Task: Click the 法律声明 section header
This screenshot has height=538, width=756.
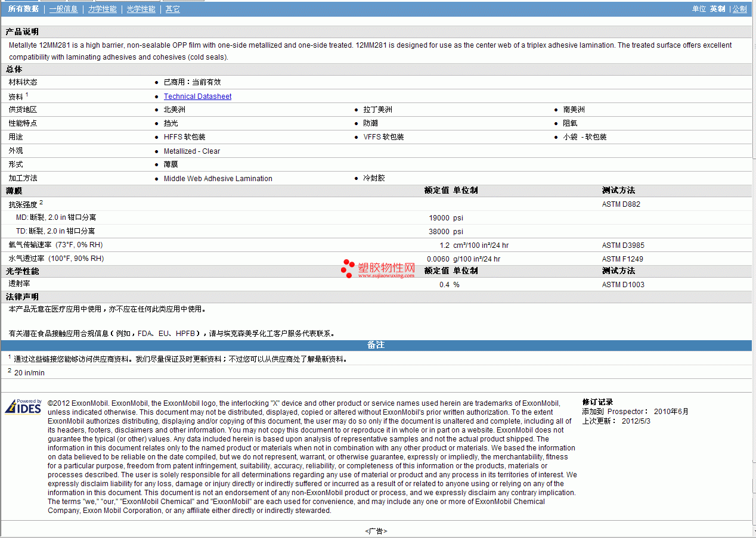Action: coord(22,297)
